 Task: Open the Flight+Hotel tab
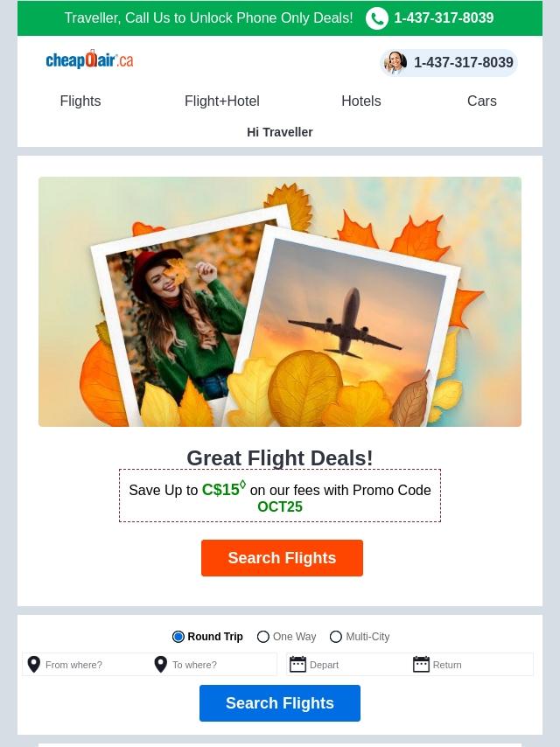(x=222, y=101)
